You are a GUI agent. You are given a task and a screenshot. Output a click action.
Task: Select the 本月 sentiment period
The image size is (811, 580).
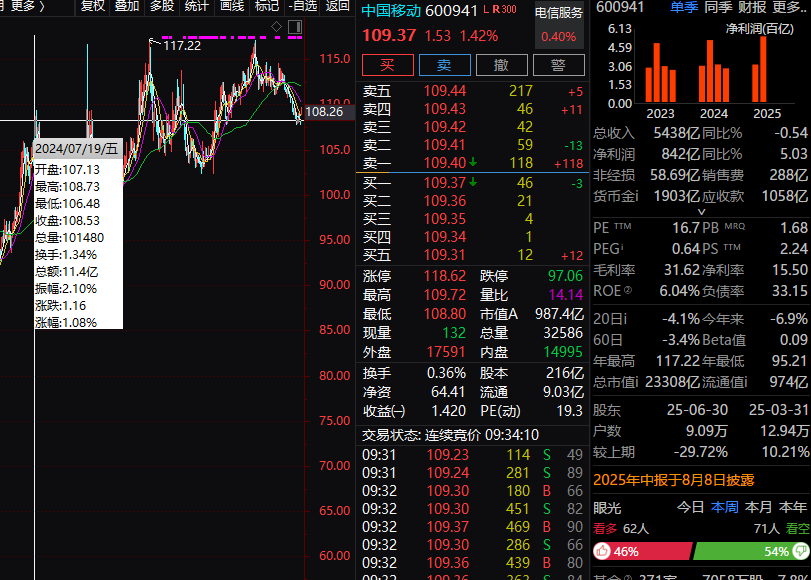758,507
